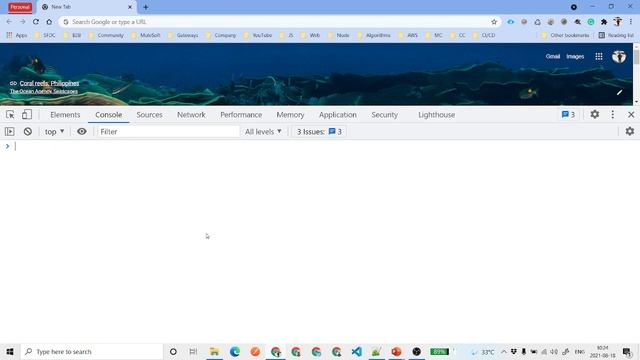Open the DevTools three-dot customize menu
640x360 pixels.
(613, 115)
